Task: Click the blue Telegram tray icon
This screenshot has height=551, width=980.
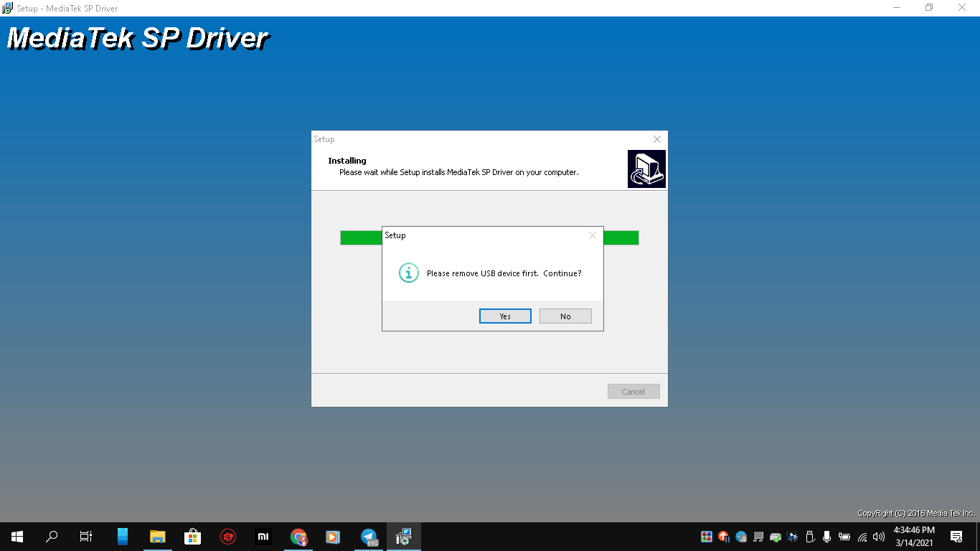Action: pyautogui.click(x=741, y=537)
